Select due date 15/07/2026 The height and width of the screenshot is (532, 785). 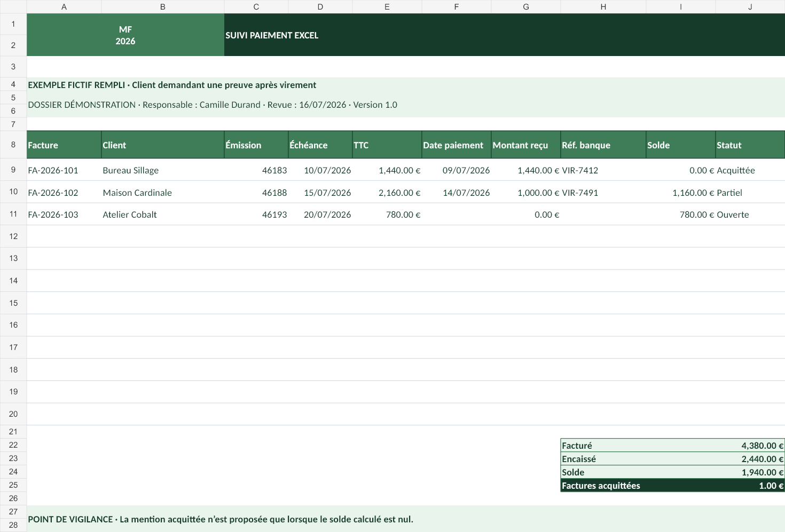[x=320, y=192]
